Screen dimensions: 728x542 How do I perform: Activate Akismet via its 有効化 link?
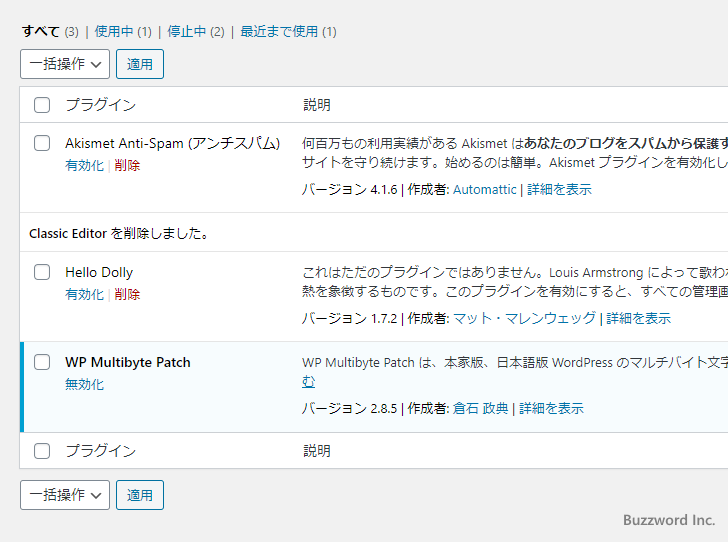pyautogui.click(x=84, y=165)
